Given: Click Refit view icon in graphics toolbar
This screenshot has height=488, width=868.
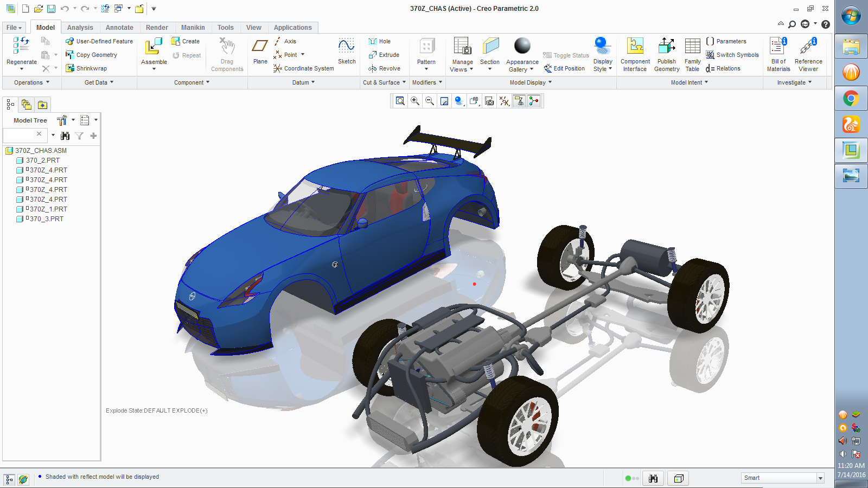Looking at the screenshot, I should point(400,101).
